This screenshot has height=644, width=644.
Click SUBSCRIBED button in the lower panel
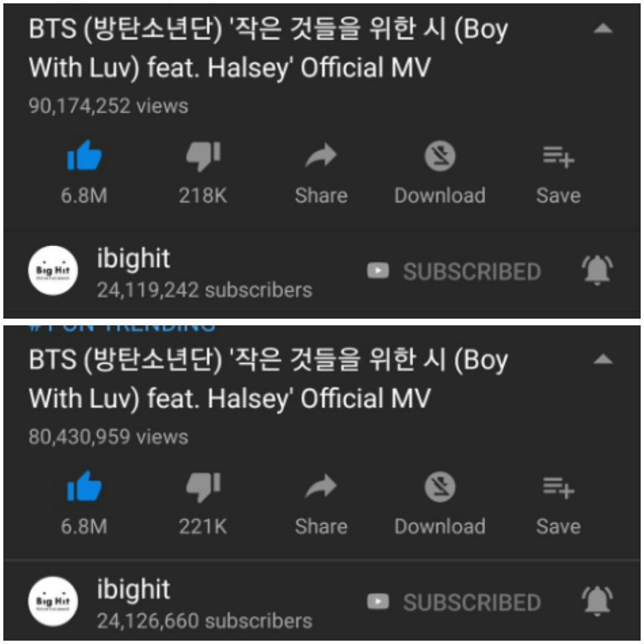pyautogui.click(x=454, y=602)
